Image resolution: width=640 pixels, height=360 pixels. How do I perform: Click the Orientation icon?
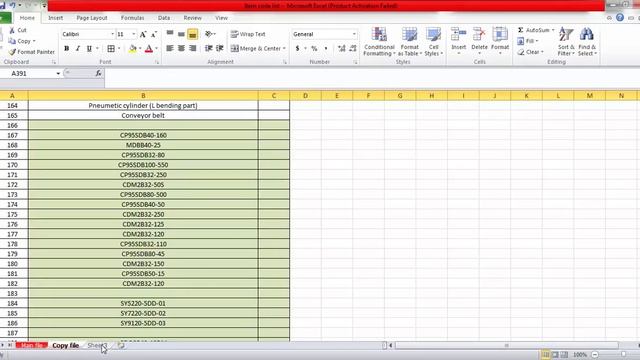[x=209, y=34]
